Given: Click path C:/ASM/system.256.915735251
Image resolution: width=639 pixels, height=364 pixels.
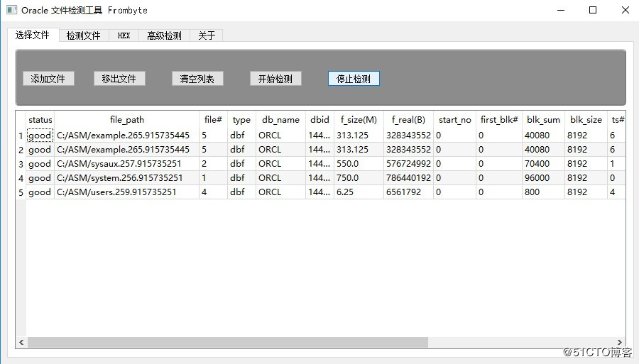Looking at the screenshot, I should point(120,178).
